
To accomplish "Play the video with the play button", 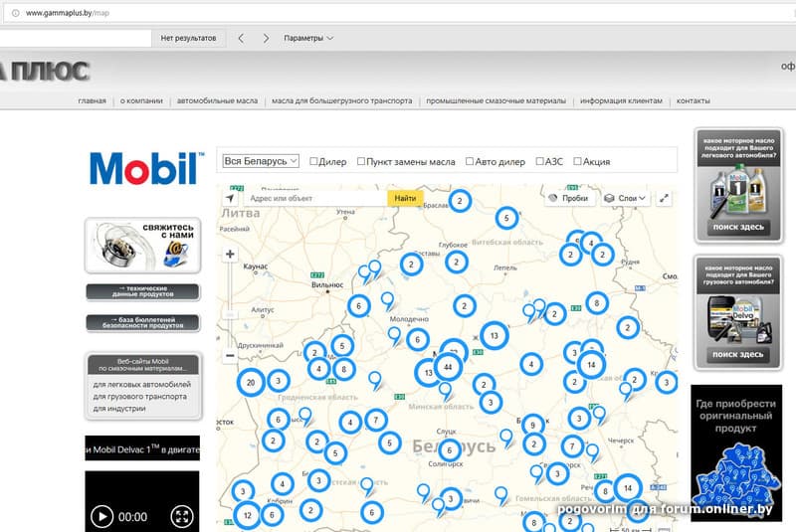I will [101, 517].
